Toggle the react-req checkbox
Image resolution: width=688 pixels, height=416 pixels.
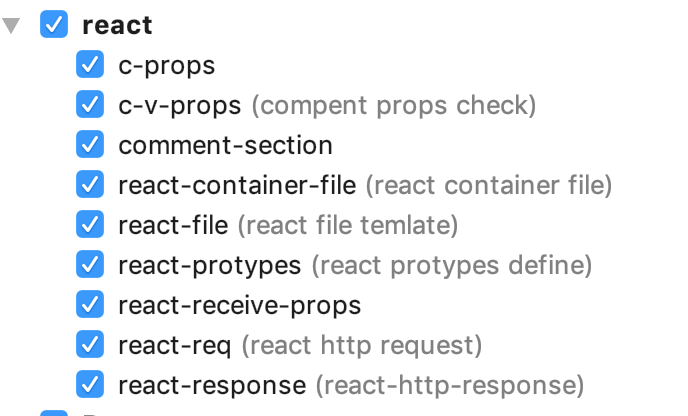(90, 344)
